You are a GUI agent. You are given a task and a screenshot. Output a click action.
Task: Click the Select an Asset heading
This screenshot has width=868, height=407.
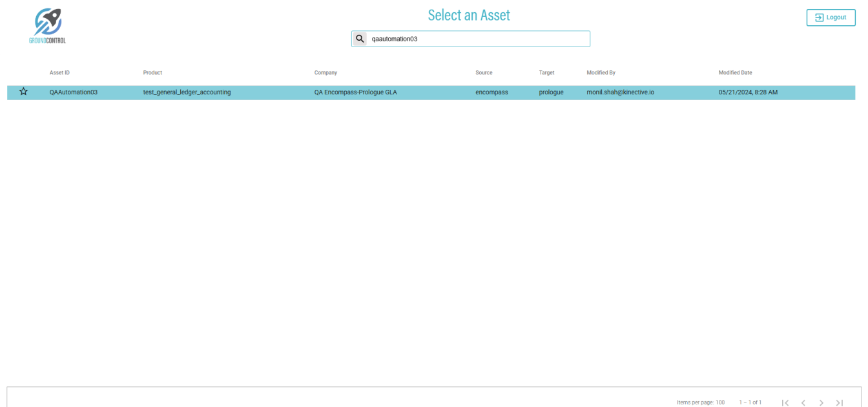pos(469,15)
